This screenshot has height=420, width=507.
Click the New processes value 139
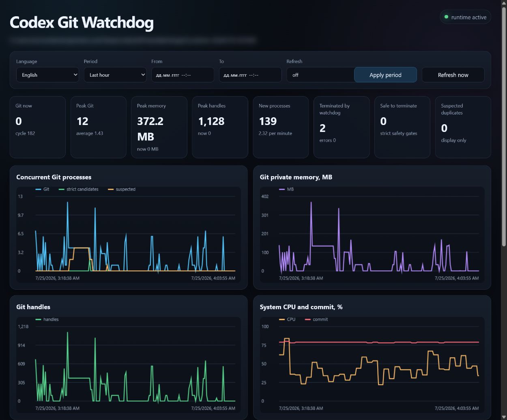268,121
